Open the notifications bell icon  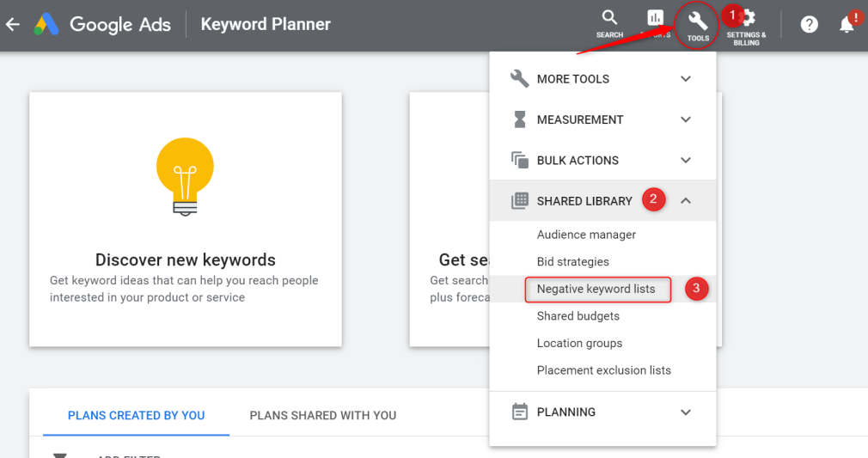pyautogui.click(x=847, y=24)
